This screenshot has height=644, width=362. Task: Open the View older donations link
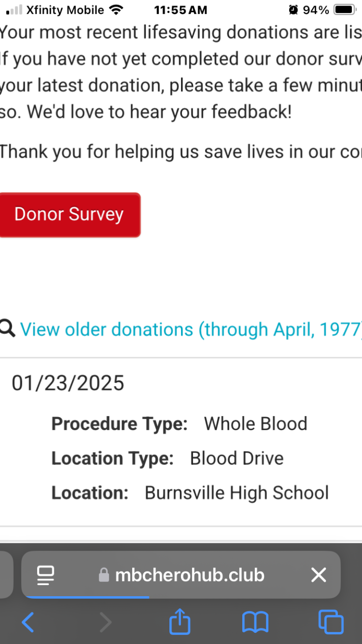pyautogui.click(x=191, y=330)
